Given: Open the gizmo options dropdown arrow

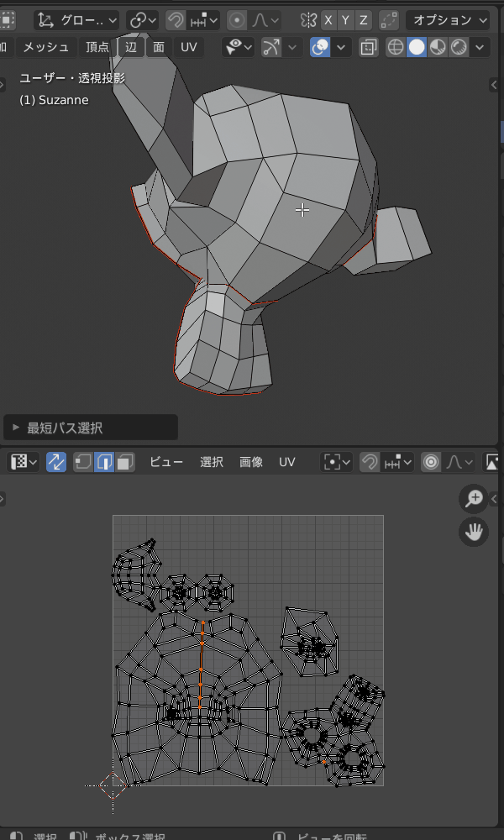Looking at the screenshot, I should (292, 47).
